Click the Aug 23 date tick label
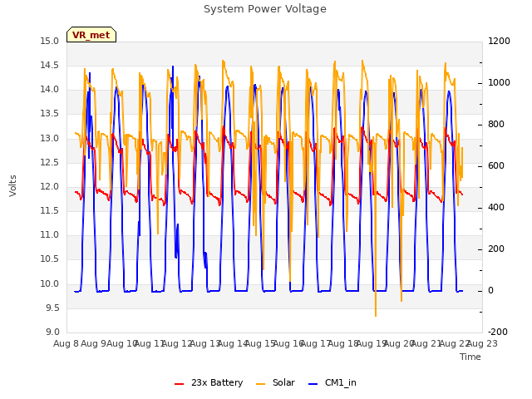Viewport: 532px width, 399px height. [482, 344]
